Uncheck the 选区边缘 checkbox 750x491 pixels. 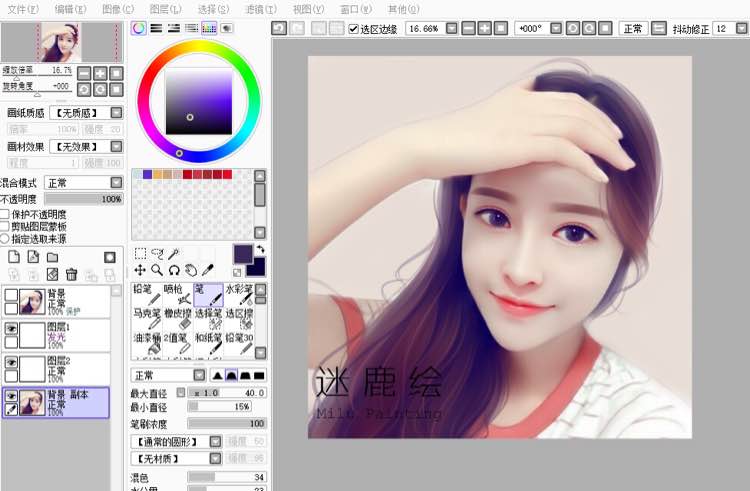pyautogui.click(x=354, y=29)
